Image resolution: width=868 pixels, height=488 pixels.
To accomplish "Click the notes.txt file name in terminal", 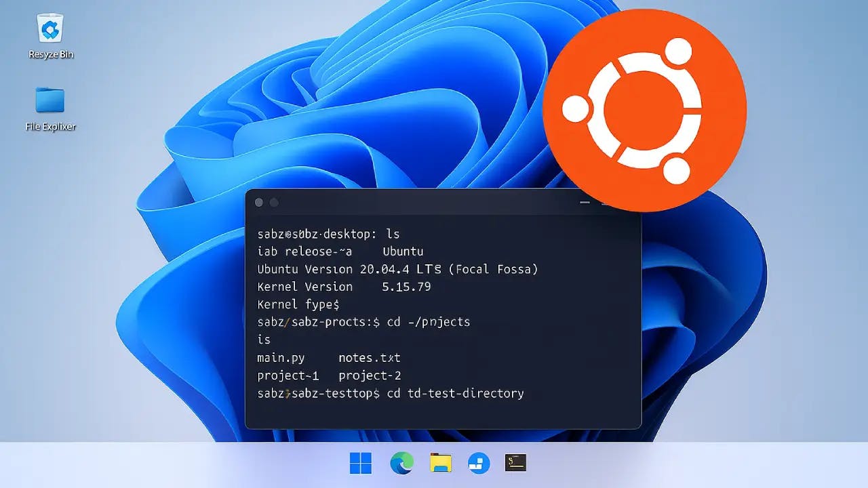I will click(370, 358).
